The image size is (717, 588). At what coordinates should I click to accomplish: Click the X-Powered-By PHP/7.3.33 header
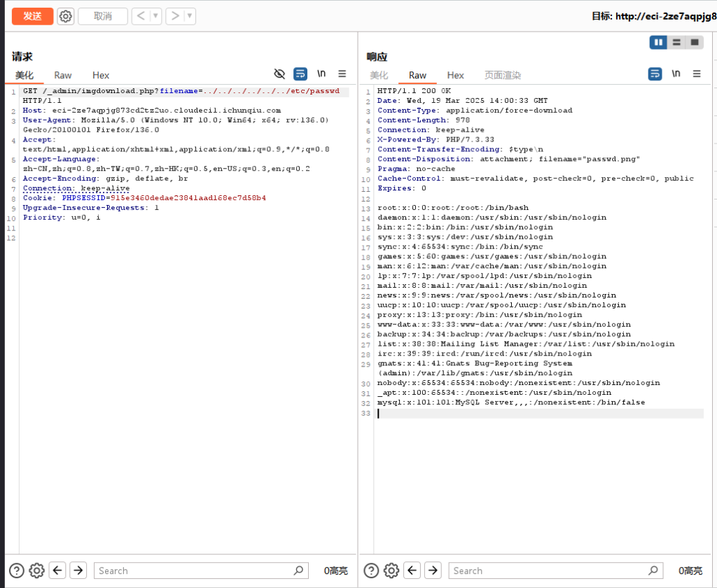(436, 139)
